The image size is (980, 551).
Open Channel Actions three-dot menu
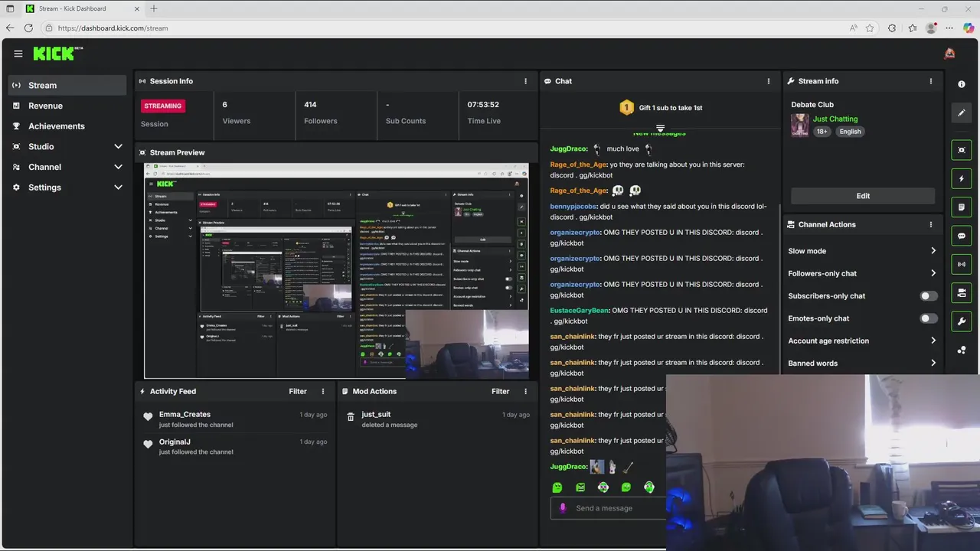(931, 224)
